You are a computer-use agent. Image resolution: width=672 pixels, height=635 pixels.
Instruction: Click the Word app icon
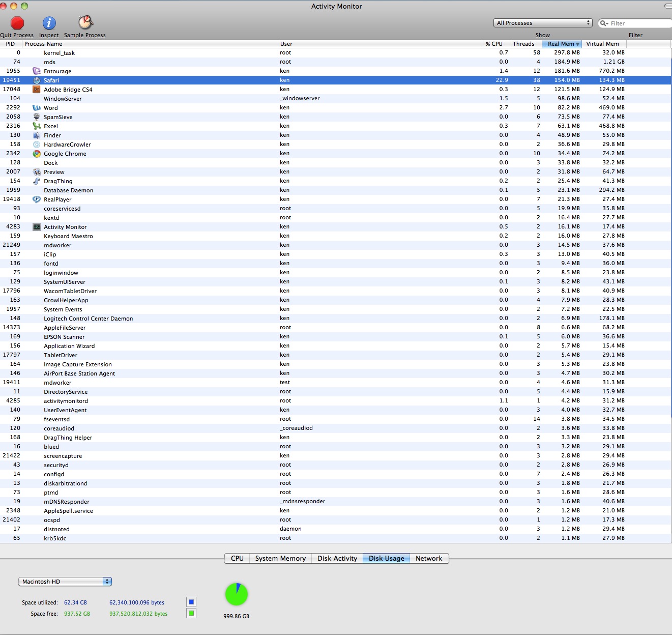pyautogui.click(x=37, y=108)
